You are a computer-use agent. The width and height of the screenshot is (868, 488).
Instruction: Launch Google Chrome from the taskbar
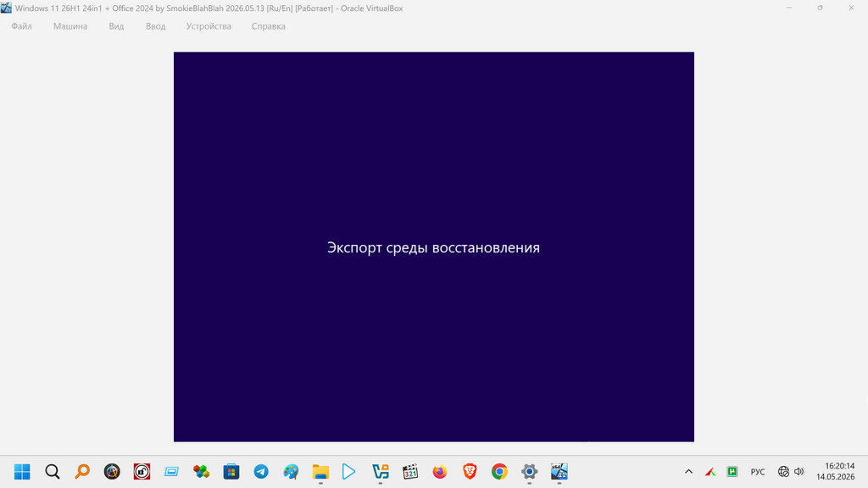pyautogui.click(x=499, y=471)
